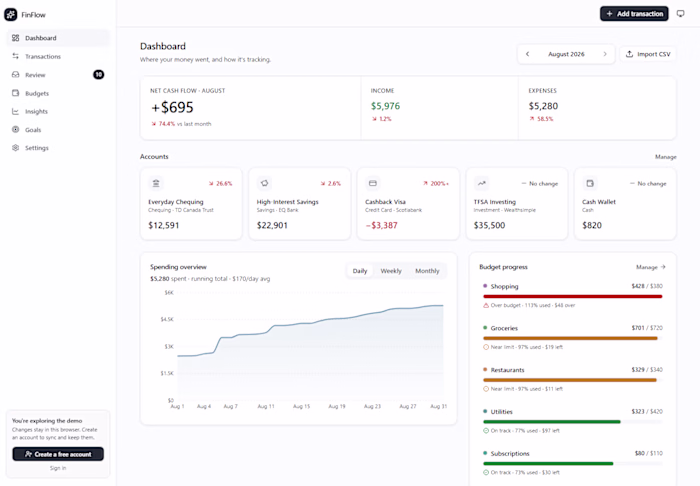Click the Shopping budget progress bar
This screenshot has width=700, height=486.
(573, 296)
